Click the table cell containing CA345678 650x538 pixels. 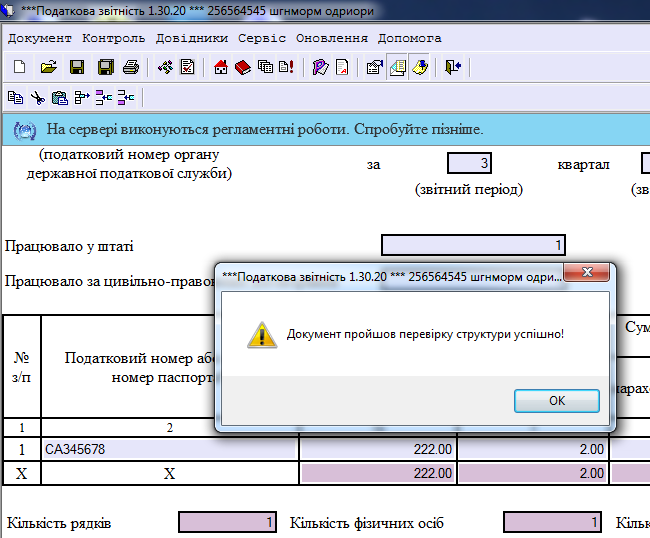170,450
